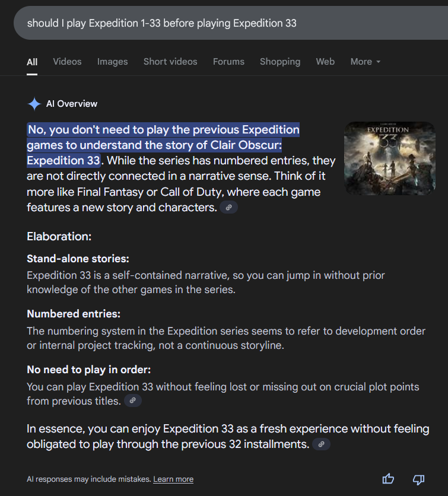Screen dimensions: 448x496
Task: Open source link after 'from previous titles'
Action: point(132,400)
